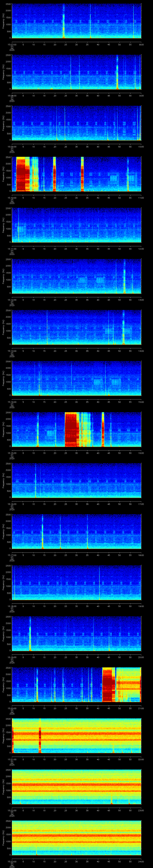Select the spectrogram panel beginning at 15:15:00

[76, 429]
